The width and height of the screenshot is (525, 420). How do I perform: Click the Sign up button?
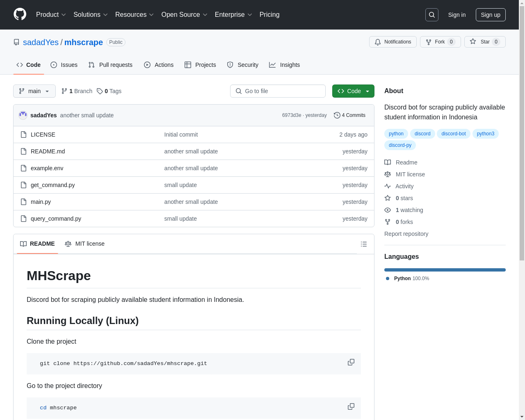(491, 15)
